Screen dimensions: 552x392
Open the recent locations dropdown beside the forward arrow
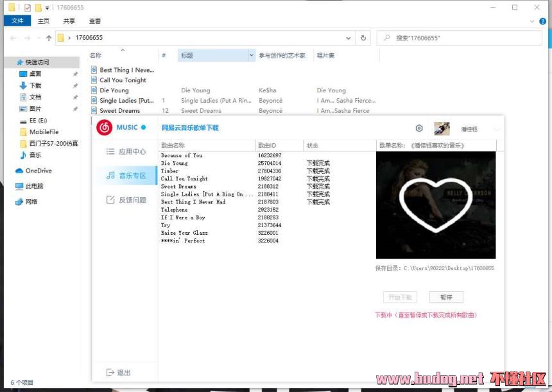coord(38,38)
